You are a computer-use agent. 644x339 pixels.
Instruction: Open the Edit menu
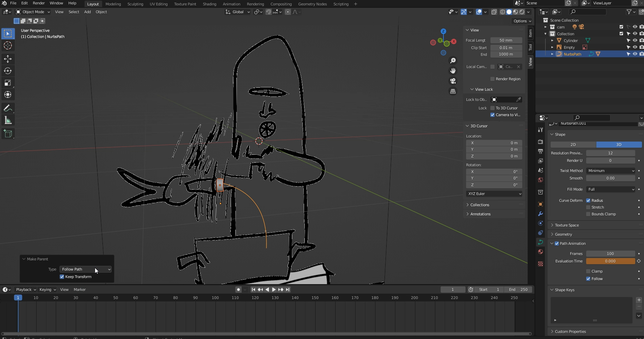(24, 3)
